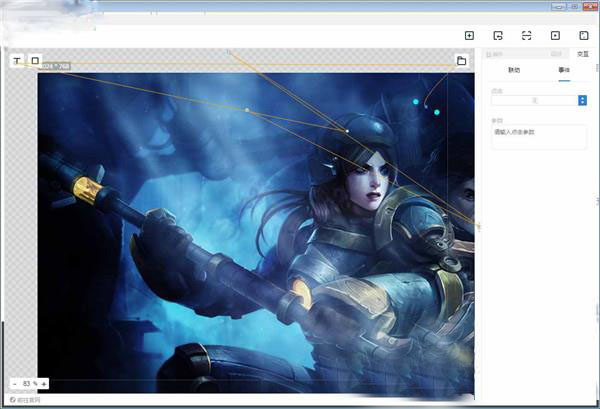This screenshot has height=409, width=600.
Task: Click the page with return arrow toolbar icon
Action: [498, 36]
